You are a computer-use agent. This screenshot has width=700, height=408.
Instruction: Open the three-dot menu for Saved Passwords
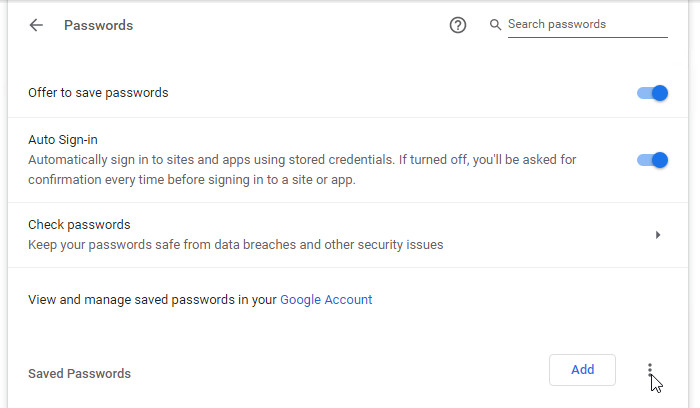pos(650,370)
